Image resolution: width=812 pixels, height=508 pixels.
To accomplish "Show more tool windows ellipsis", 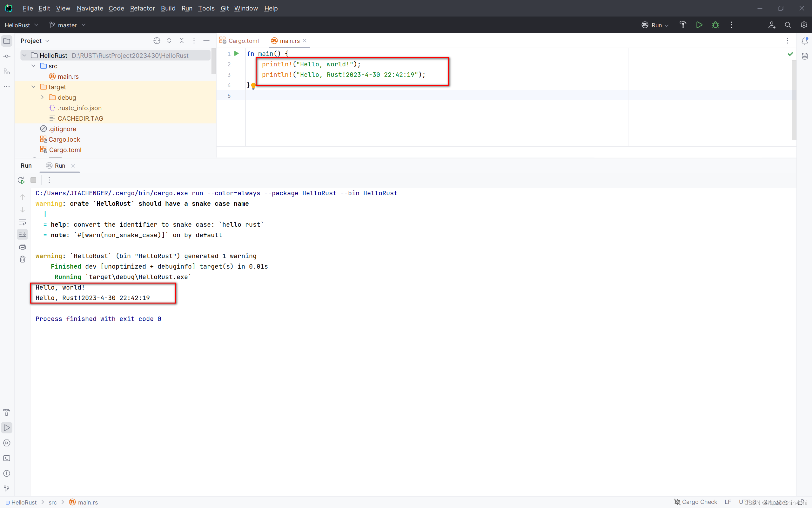I will point(7,87).
